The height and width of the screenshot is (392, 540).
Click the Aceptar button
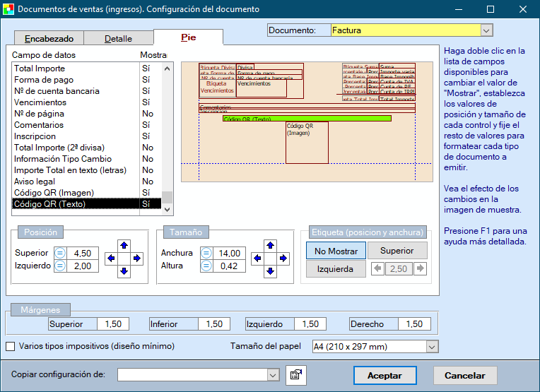(385, 376)
